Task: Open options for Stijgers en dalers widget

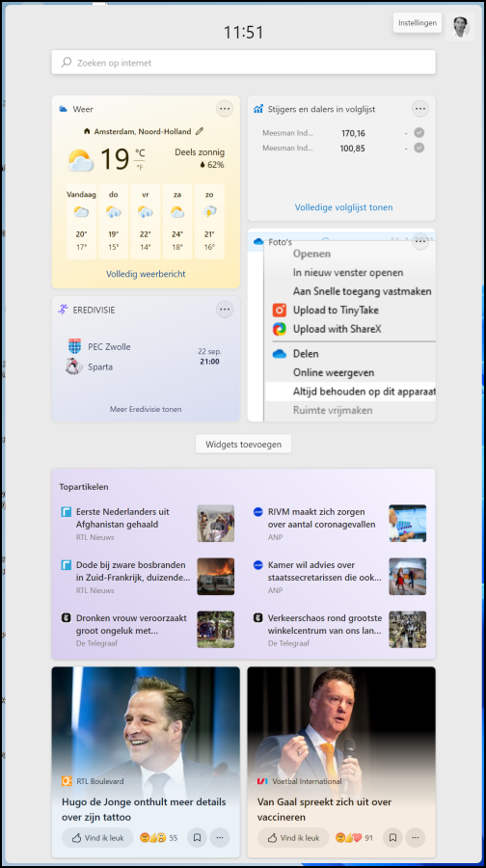Action: 420,109
